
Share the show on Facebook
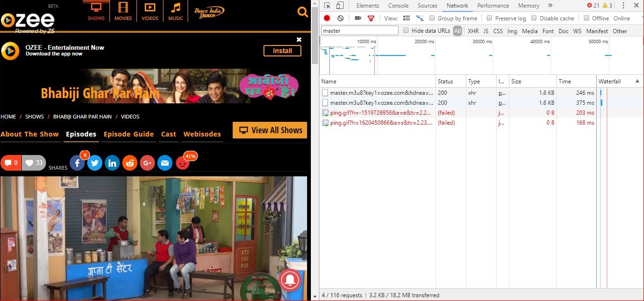click(77, 163)
